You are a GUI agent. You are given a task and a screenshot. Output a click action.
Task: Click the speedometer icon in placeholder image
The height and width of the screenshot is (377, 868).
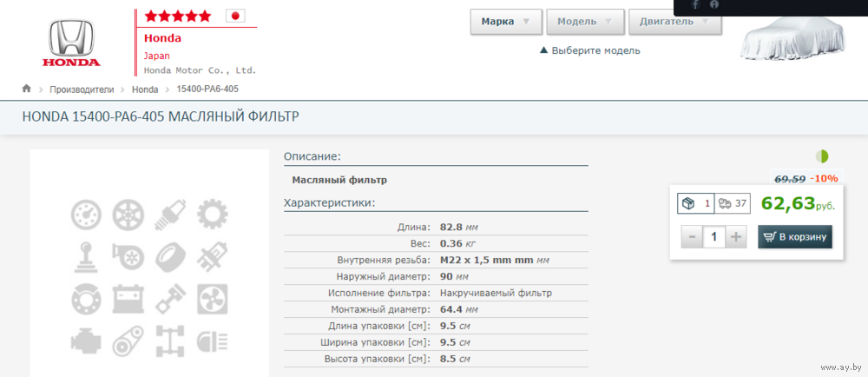[86, 216]
